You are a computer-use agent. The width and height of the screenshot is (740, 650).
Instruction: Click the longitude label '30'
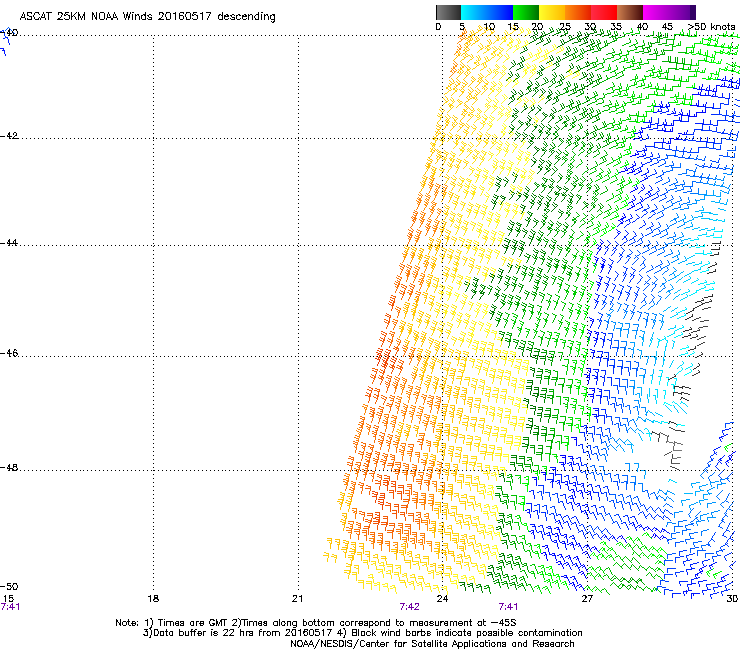(732, 599)
